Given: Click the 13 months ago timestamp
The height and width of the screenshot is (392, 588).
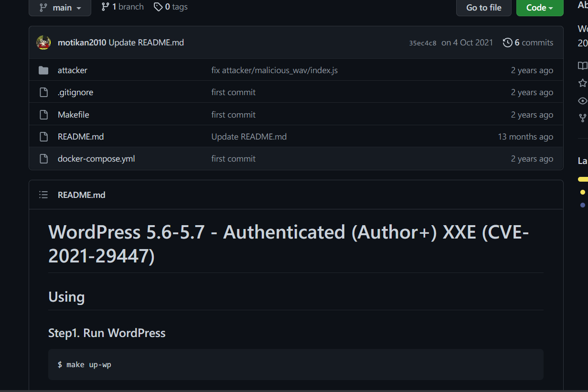Looking at the screenshot, I should click(x=525, y=137).
